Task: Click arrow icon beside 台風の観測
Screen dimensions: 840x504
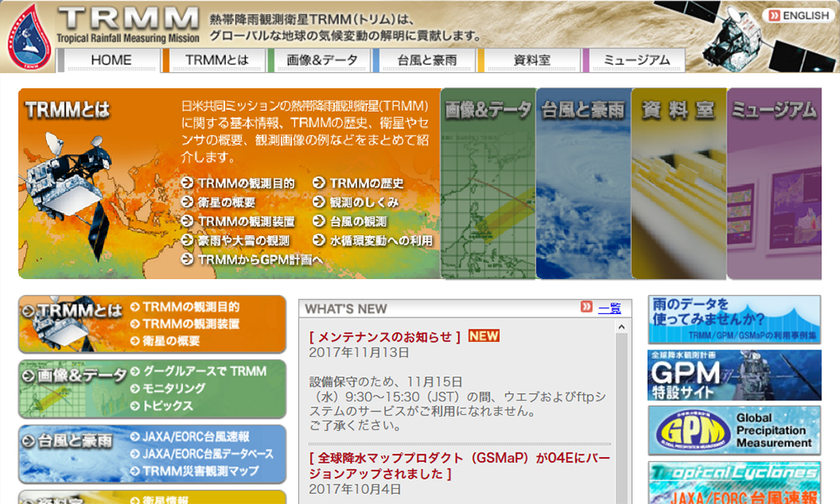Action: 318,221
